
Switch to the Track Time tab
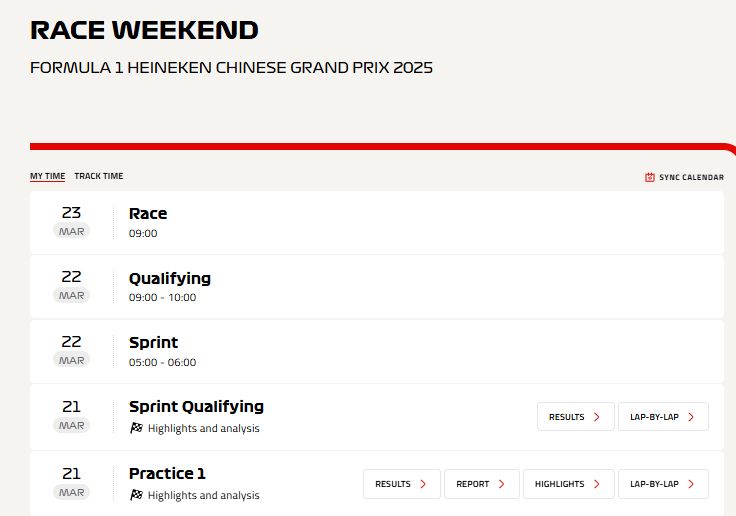coord(99,176)
